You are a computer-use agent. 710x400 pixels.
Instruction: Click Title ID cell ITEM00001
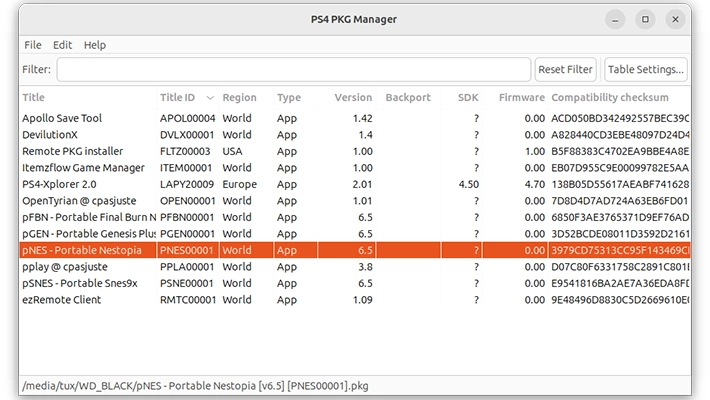point(186,168)
